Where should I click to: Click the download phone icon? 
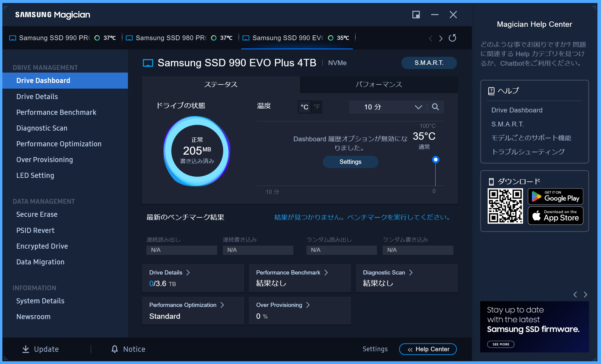491,182
